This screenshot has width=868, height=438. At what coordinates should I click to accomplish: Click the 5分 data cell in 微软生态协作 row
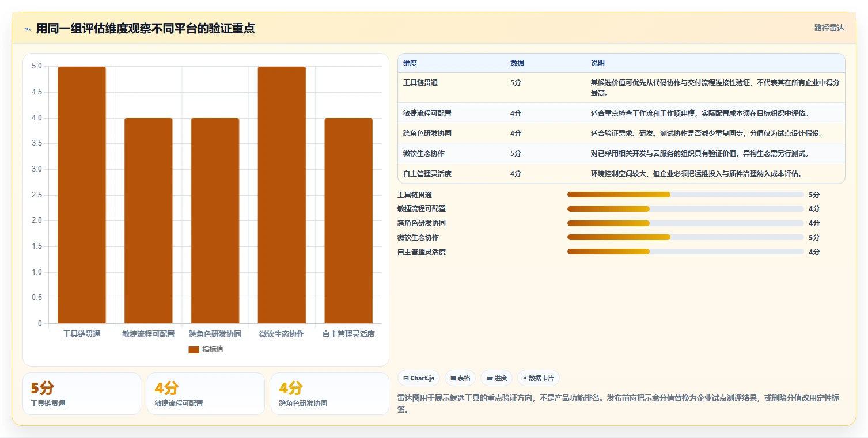click(x=545, y=154)
